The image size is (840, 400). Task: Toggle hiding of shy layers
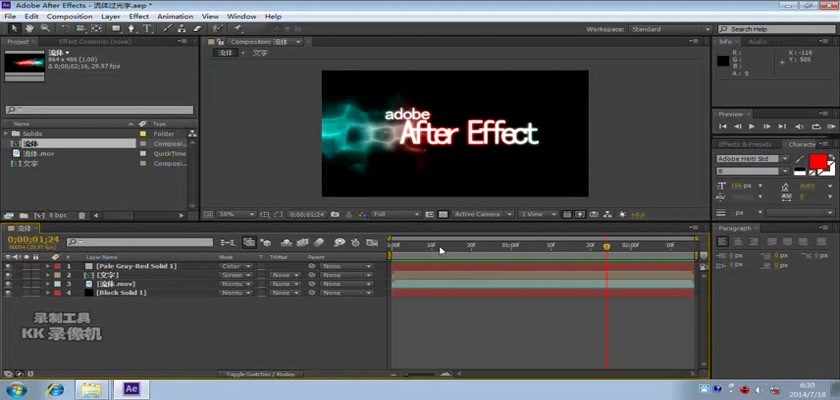[x=287, y=243]
